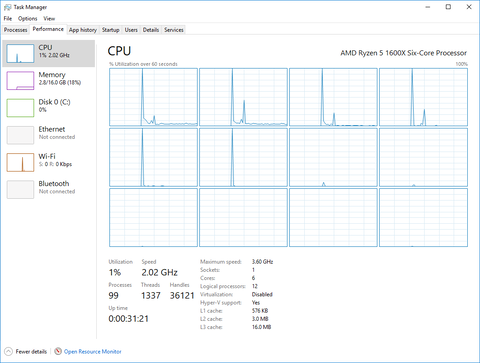Select the Wi-Fi mini graph thumbnail
Screen dimensions: 480x363
(x=20, y=162)
